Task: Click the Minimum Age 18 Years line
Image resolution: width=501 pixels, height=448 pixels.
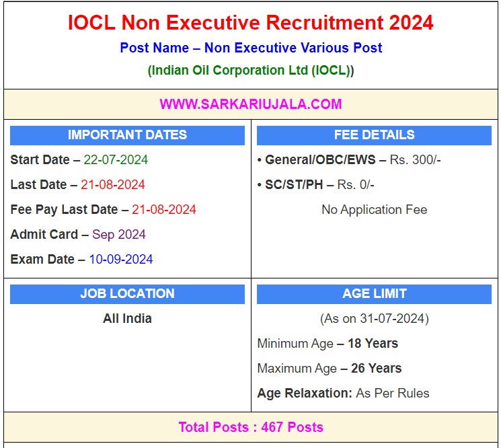Action: [327, 344]
